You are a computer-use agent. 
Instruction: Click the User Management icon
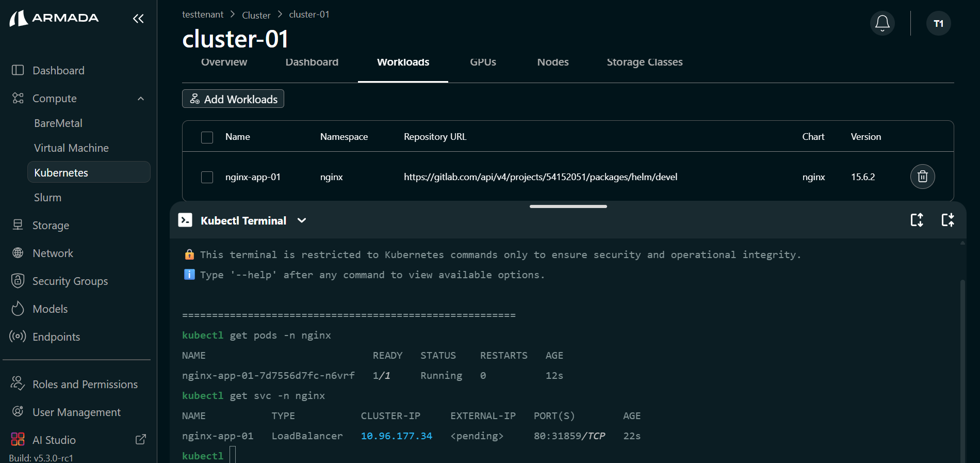click(x=18, y=411)
